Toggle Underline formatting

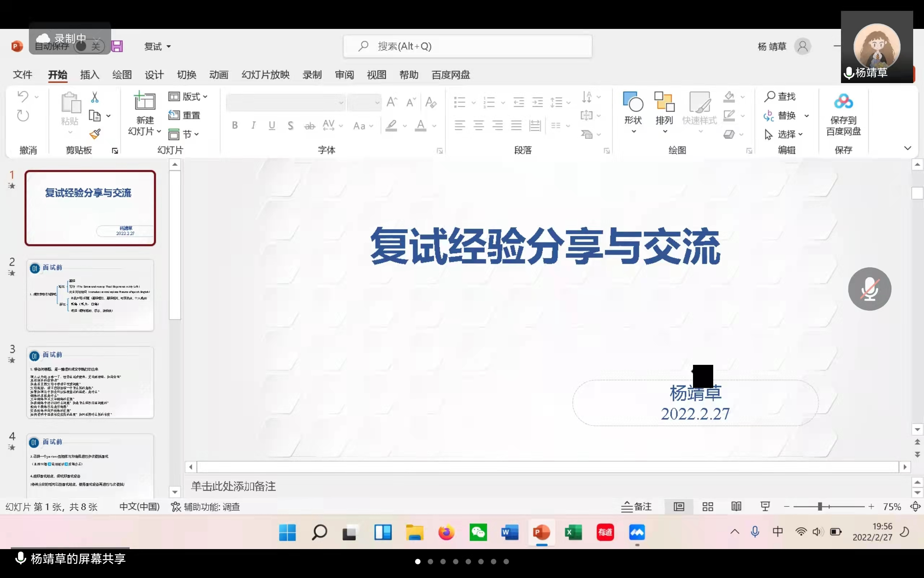(x=272, y=125)
